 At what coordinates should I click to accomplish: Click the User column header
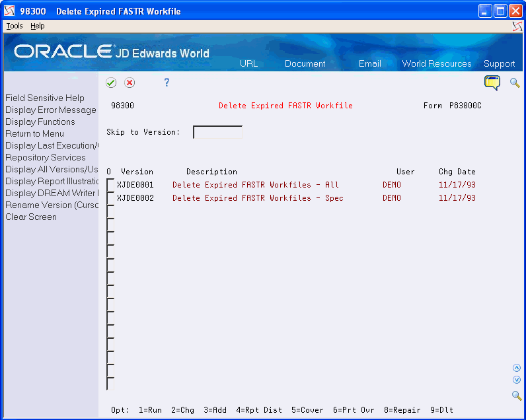click(405, 172)
